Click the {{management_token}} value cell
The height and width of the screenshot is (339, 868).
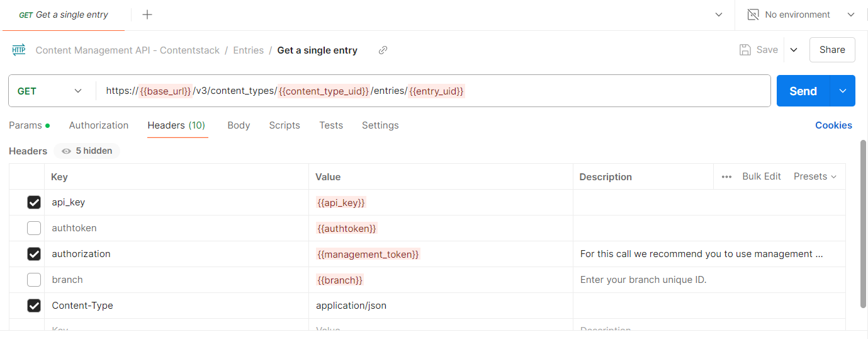(x=441, y=254)
